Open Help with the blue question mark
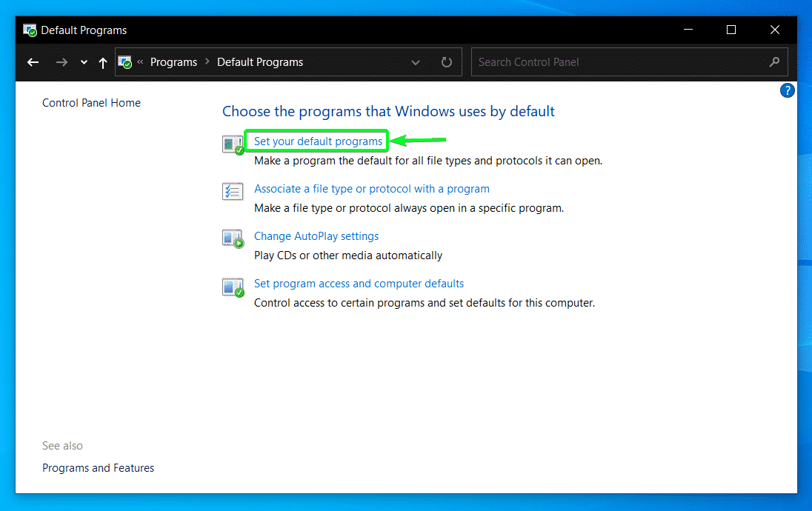812x511 pixels. coord(787,90)
